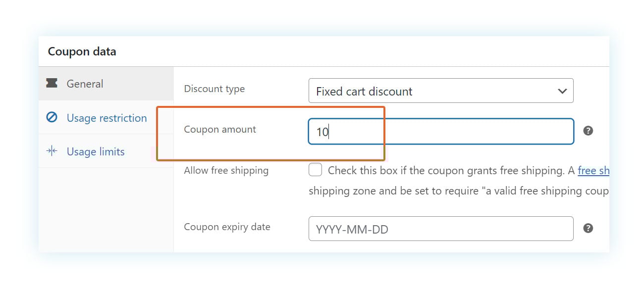
Task: Enable the Allow free shipping checkbox
Action: coord(316,170)
